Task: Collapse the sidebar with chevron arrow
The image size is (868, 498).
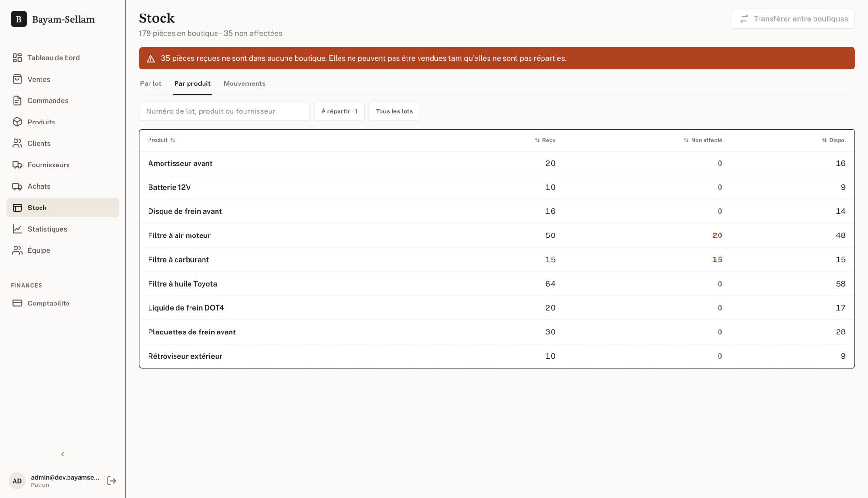Action: coord(63,454)
